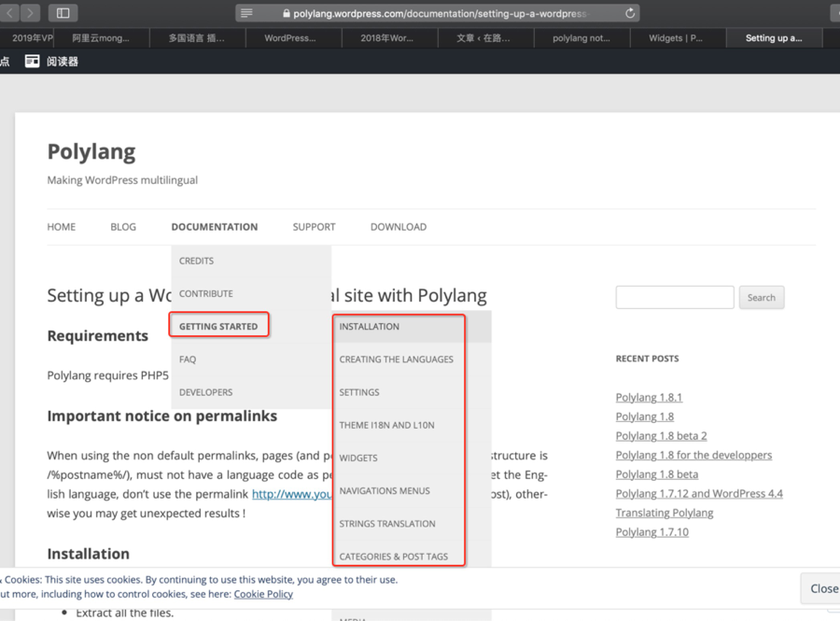Open the Cookie Policy link
Screen dimensions: 840x621
[263, 594]
